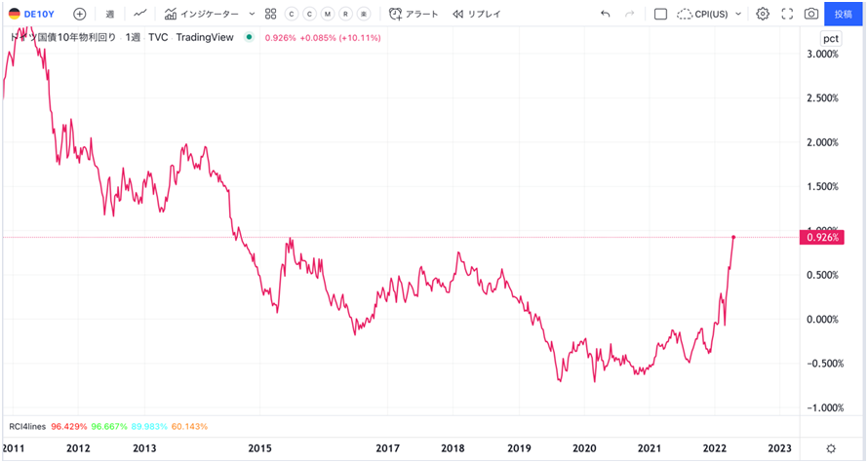Viewport: 868px width, 463px height.
Task: Open the RCI4lines indicator legend
Action: (27, 427)
